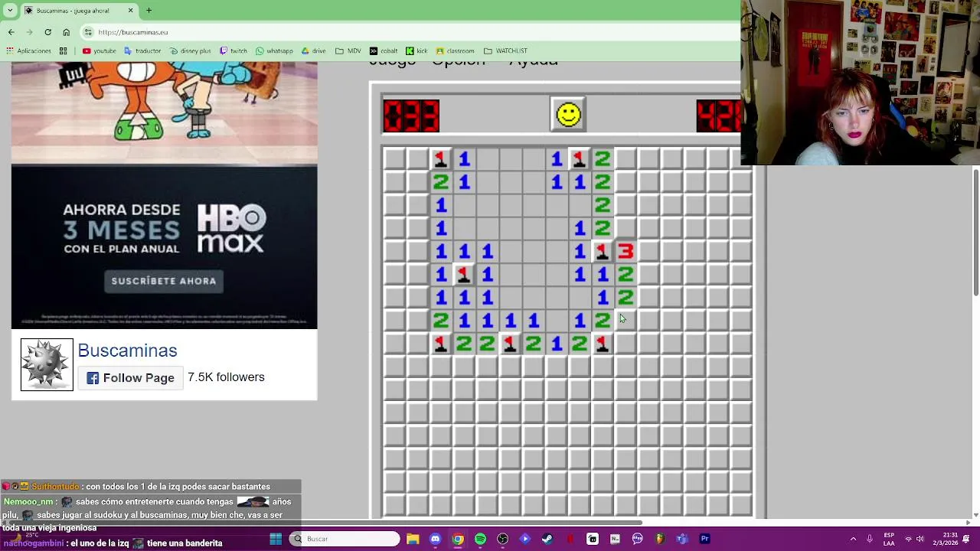
Task: Open the whatsapp bookmark
Action: (274, 51)
